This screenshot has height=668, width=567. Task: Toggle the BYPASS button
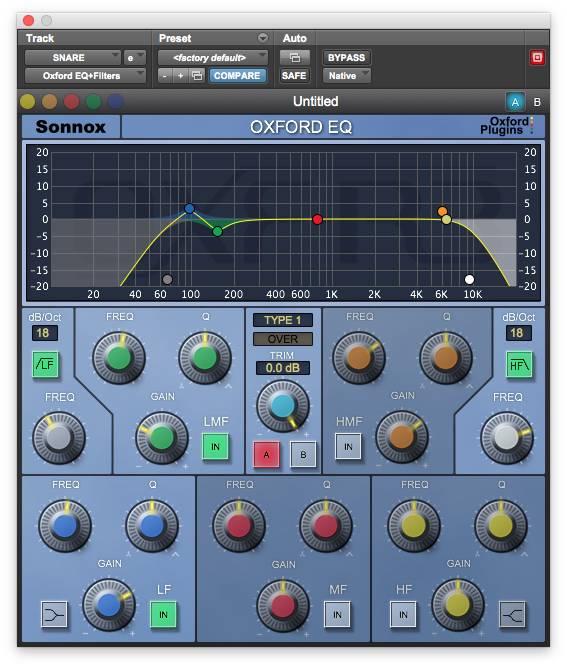point(346,58)
